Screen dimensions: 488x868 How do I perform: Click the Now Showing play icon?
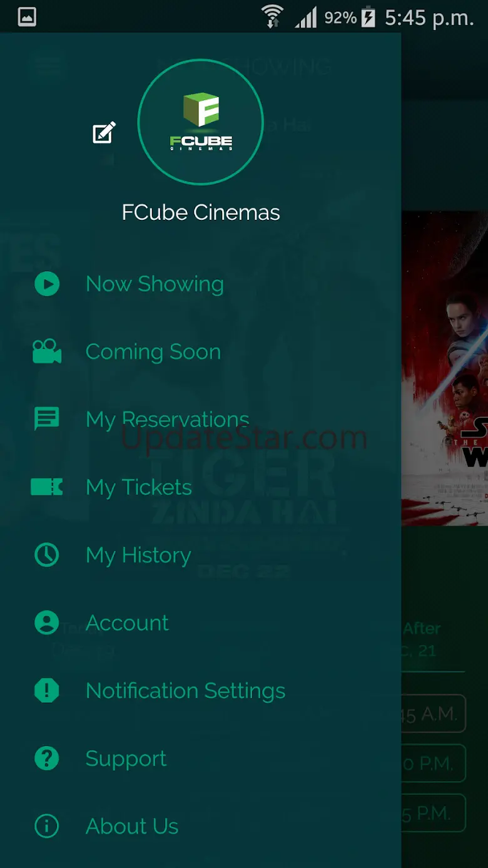click(47, 284)
